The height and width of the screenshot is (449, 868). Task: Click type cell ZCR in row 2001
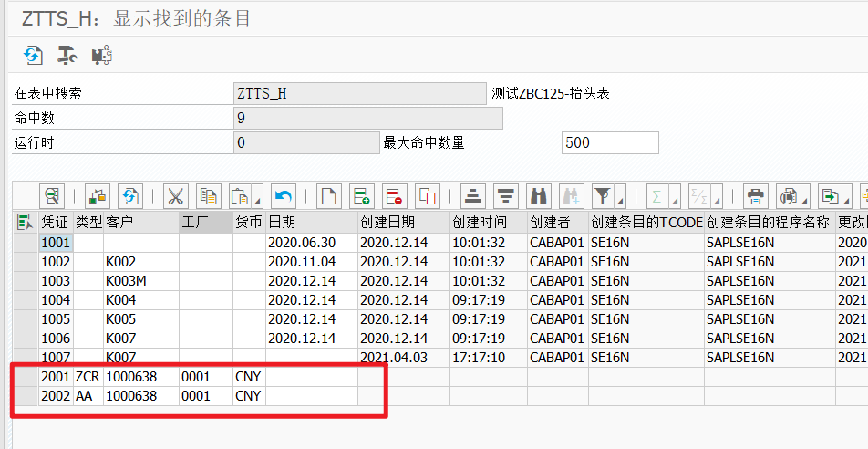pyautogui.click(x=88, y=377)
